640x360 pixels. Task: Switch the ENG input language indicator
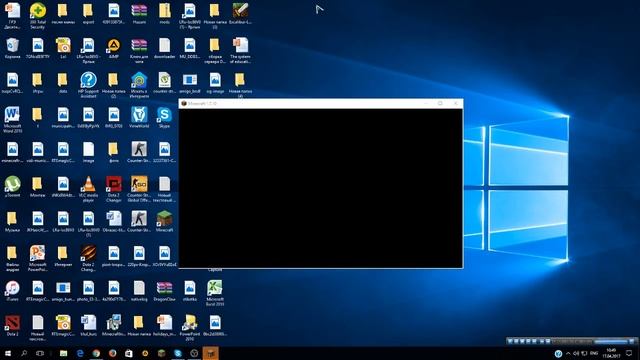[594, 353]
